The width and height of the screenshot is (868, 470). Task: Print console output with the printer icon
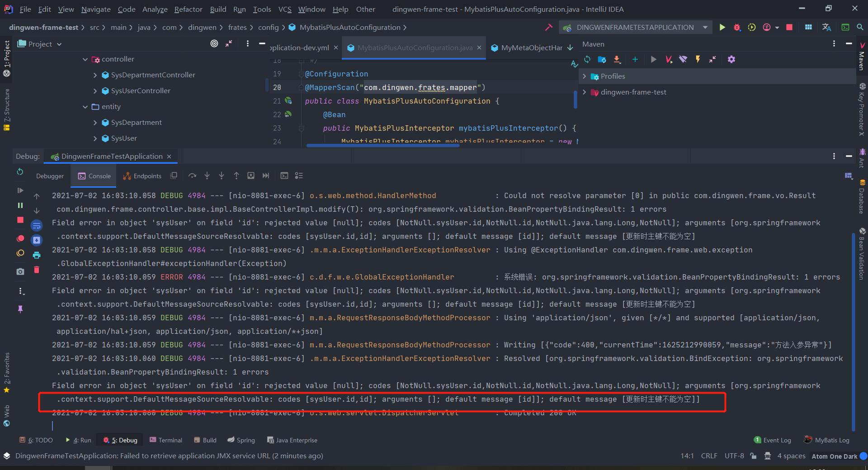coord(37,255)
